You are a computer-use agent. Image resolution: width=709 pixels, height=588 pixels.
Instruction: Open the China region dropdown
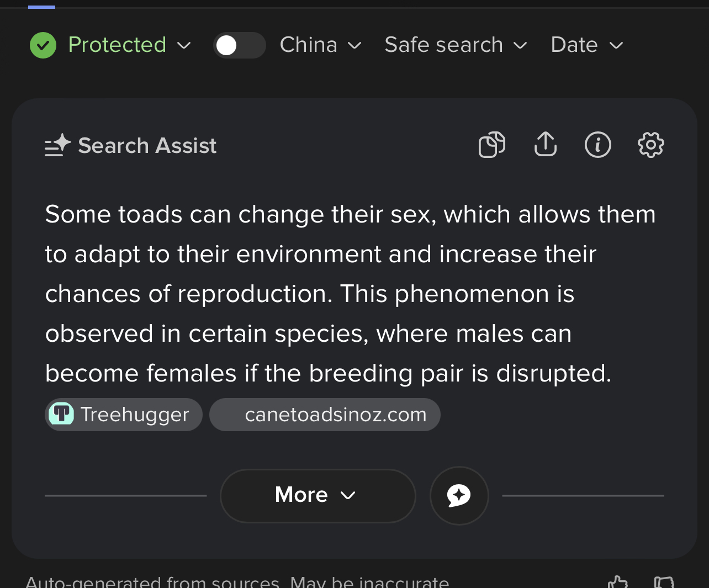320,45
